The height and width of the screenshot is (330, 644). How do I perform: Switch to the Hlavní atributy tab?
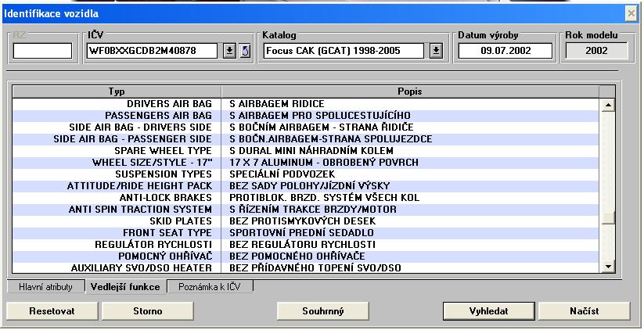(x=45, y=287)
